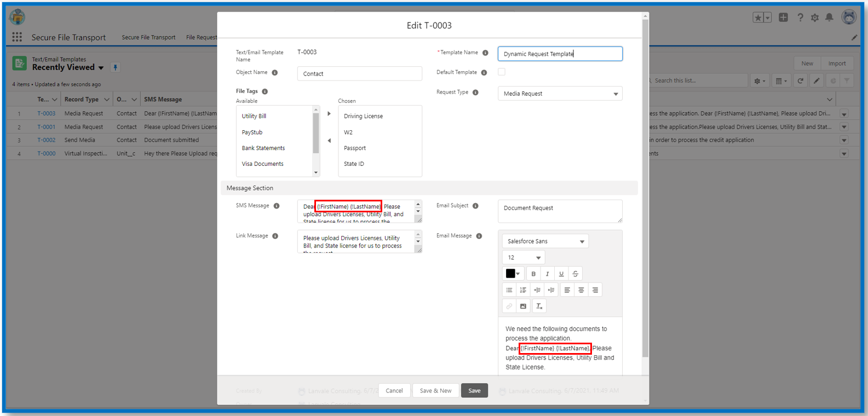Viewport: 868px width, 416px height.
Task: Open the user profile avatar menu
Action: coord(849,17)
